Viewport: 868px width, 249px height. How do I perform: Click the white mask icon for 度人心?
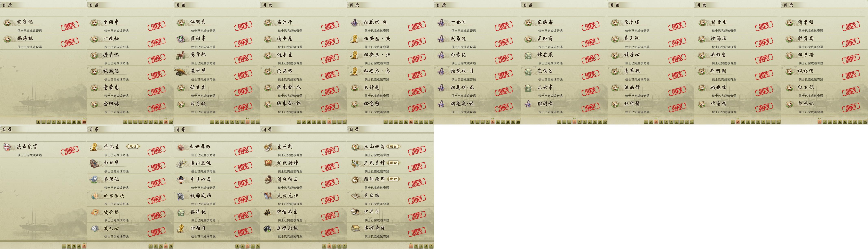[x=95, y=228]
